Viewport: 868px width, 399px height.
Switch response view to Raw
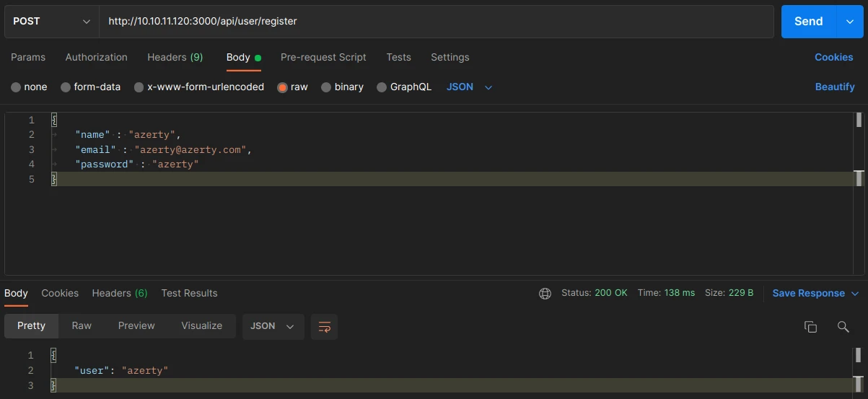82,326
